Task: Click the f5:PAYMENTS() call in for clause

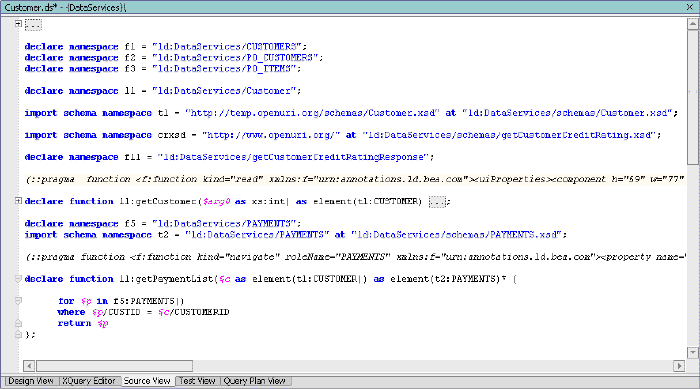Action: tap(149, 301)
